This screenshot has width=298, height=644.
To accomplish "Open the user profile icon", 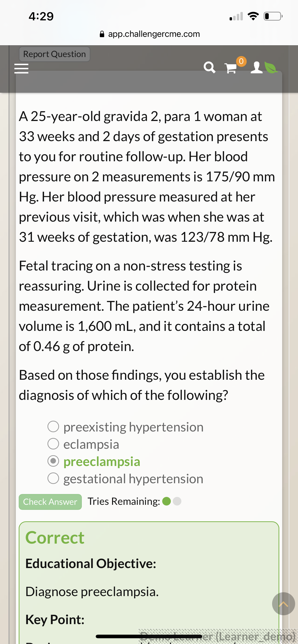I will pyautogui.click(x=256, y=68).
